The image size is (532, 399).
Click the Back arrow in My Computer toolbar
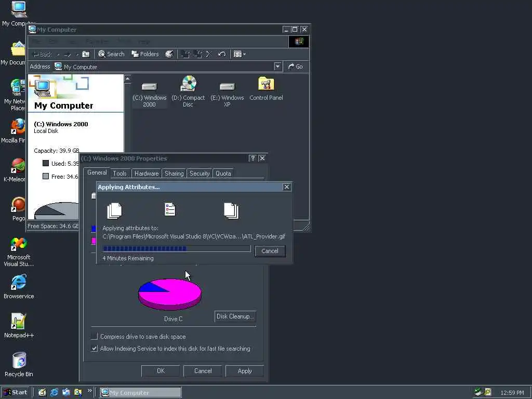[42, 54]
